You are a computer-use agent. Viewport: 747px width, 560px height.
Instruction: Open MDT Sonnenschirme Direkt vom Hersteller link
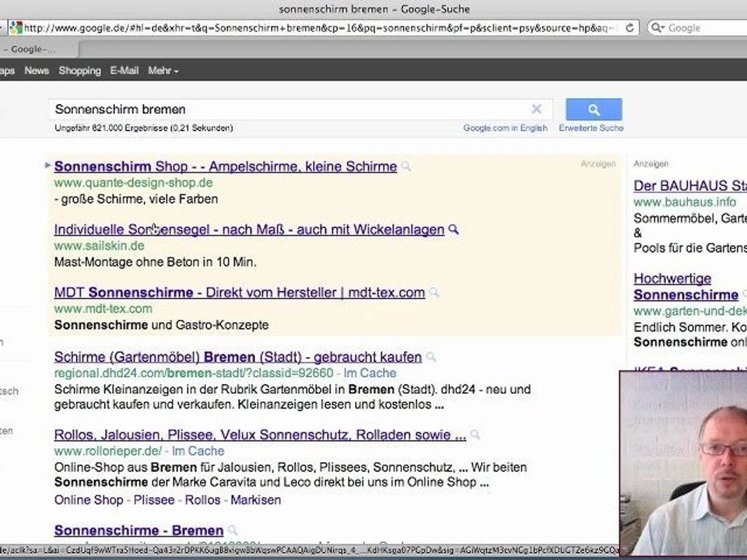(x=240, y=292)
